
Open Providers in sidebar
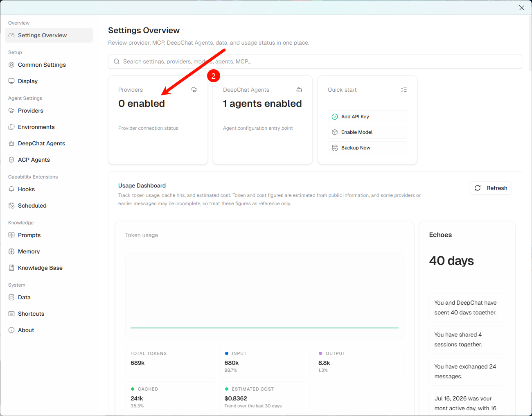point(49,111)
